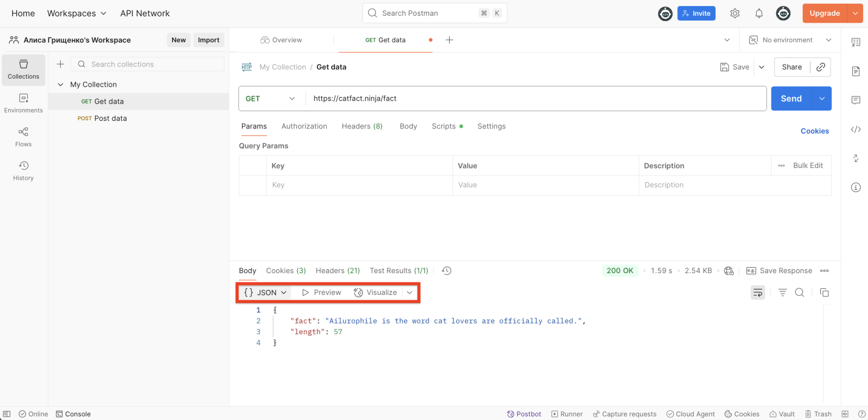Viewport: 868px width, 420px height.
Task: Switch to the request Body tab
Action: (409, 126)
